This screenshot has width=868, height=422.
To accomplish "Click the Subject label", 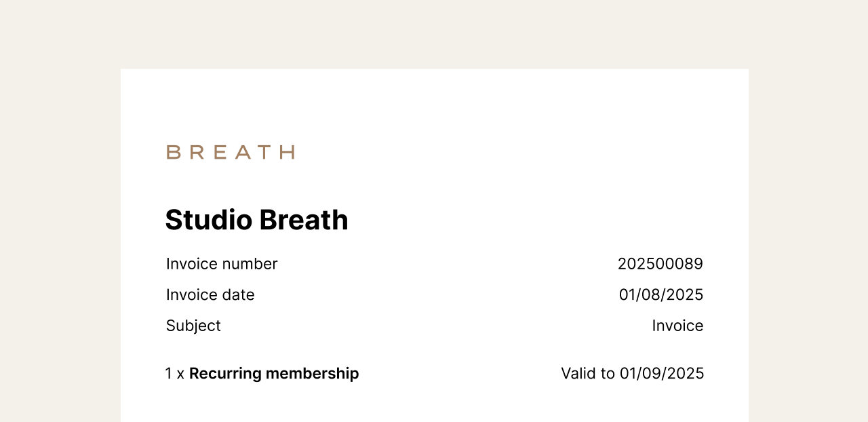I will tap(193, 326).
